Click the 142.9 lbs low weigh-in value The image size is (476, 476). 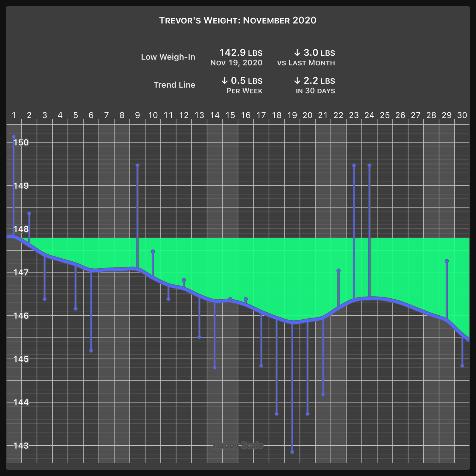coord(241,53)
